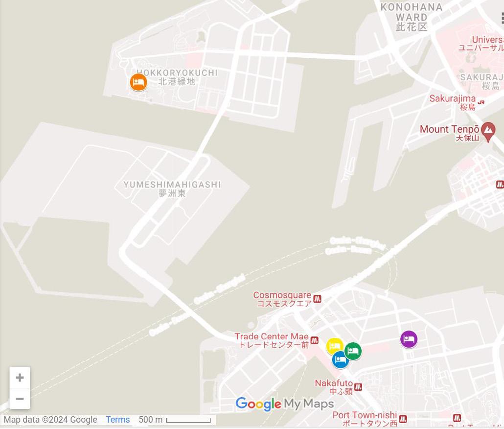Click the Yumeshimahigashi area label

pos(172,189)
